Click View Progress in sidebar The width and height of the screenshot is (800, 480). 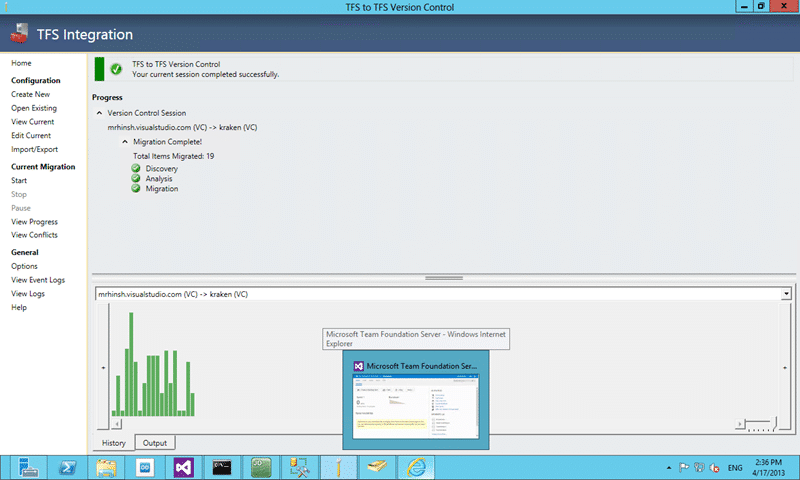coord(34,221)
